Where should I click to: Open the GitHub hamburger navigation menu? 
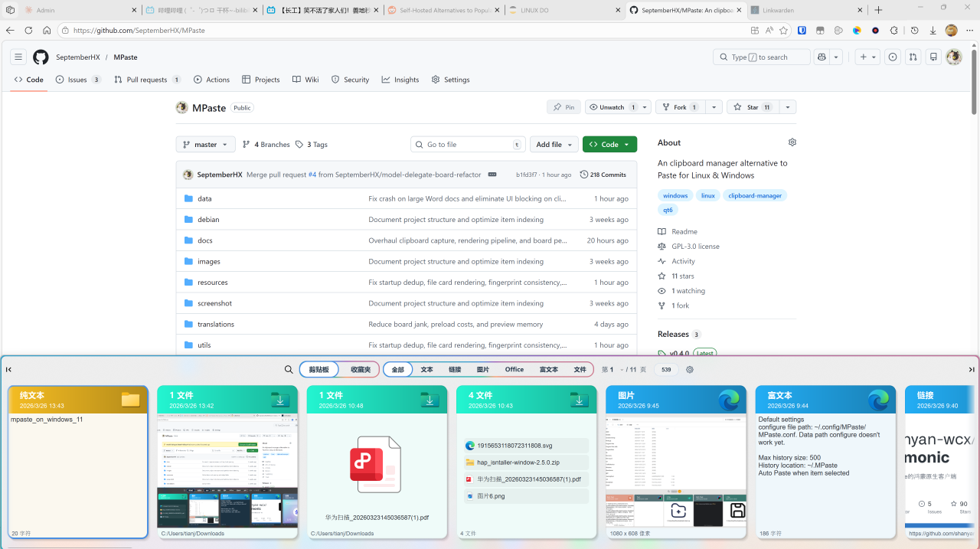click(18, 57)
